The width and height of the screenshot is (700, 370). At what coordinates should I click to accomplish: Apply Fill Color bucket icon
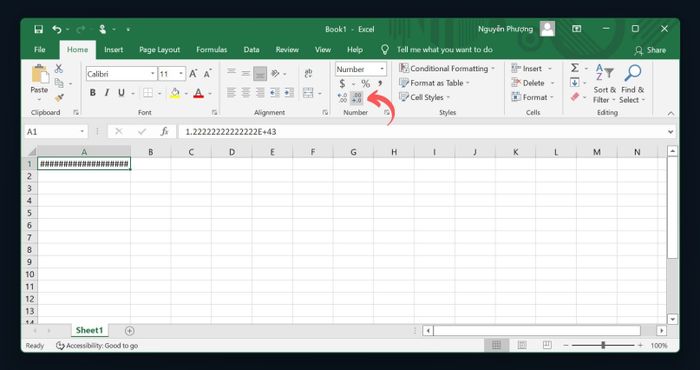[x=175, y=93]
